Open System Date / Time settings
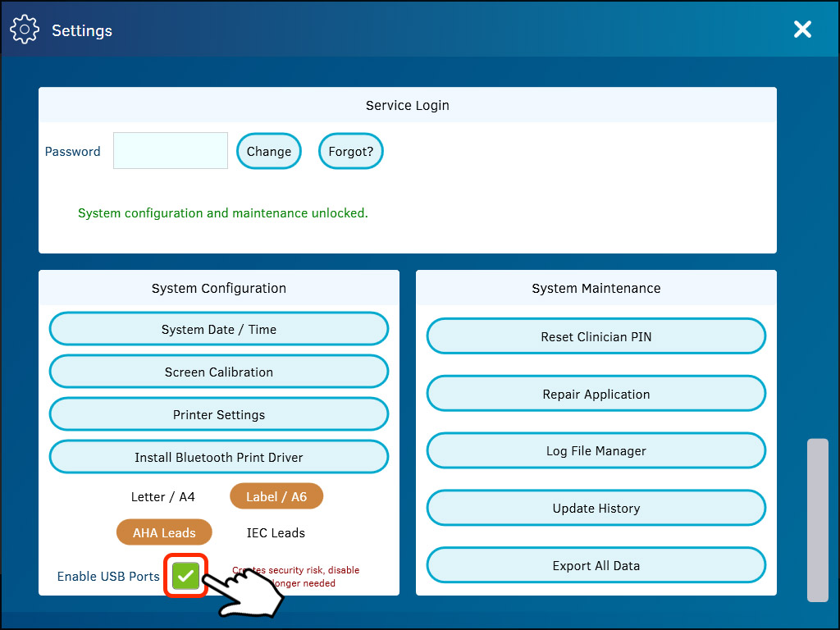Viewport: 840px width, 630px height. pos(218,328)
